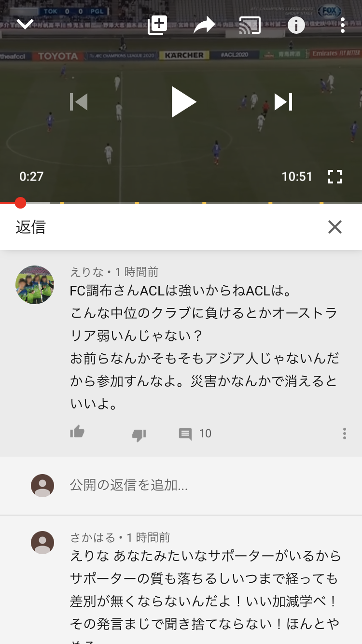This screenshot has height=644, width=362.
Task: Dislike えりな's comment with thumbs down
Action: coord(139,434)
